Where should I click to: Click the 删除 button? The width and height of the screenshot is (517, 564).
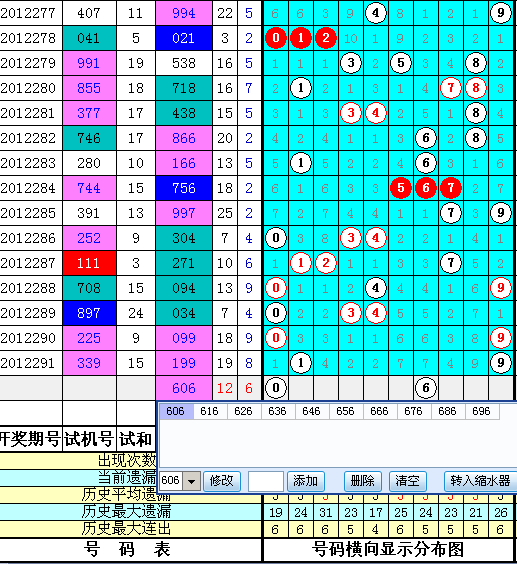[x=363, y=481]
